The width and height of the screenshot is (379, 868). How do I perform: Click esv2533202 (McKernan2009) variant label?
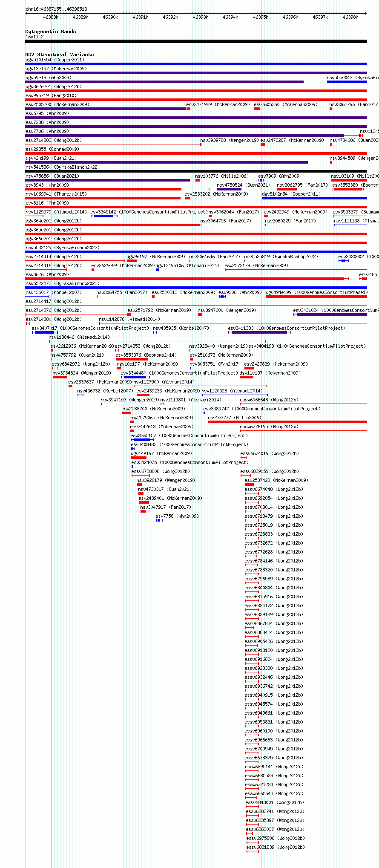pyautogui.click(x=216, y=194)
